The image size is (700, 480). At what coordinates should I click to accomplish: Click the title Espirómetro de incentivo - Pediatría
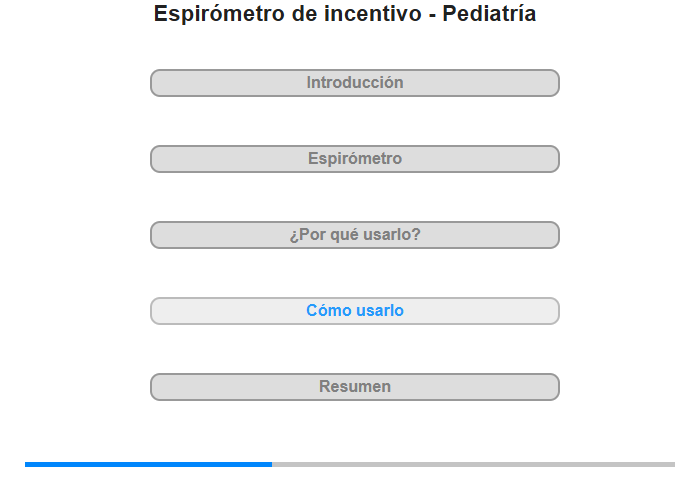pos(345,13)
